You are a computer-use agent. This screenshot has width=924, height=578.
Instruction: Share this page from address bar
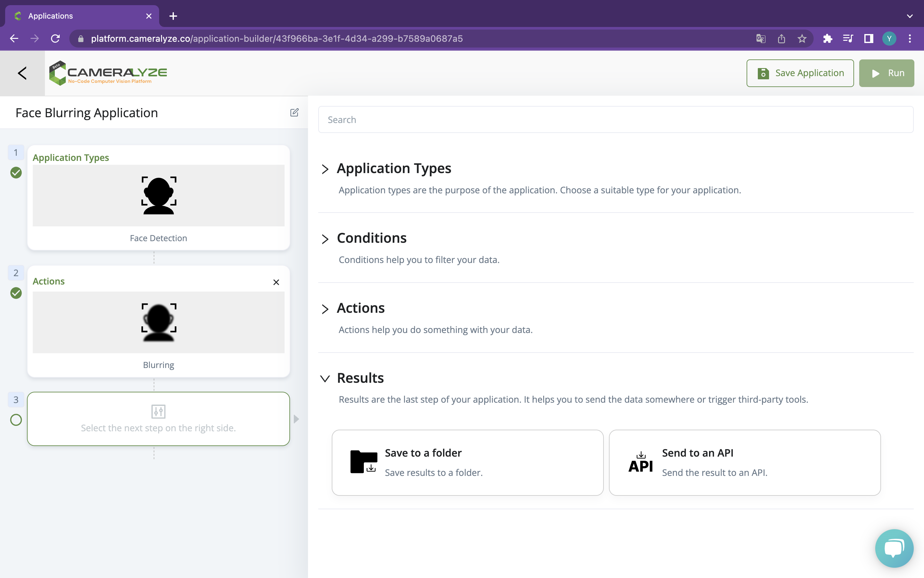coord(781,39)
